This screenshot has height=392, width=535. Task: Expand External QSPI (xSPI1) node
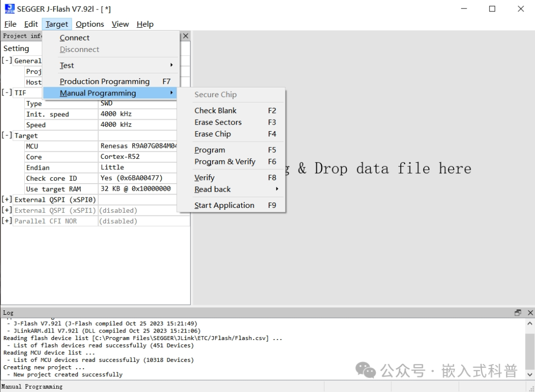point(7,210)
